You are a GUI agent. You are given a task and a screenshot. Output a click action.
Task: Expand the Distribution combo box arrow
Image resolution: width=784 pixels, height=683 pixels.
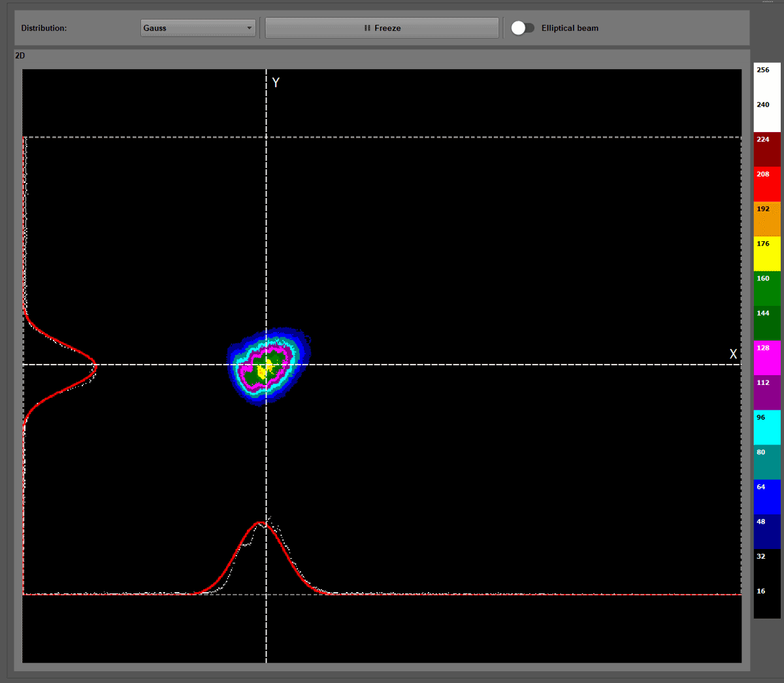coord(249,27)
